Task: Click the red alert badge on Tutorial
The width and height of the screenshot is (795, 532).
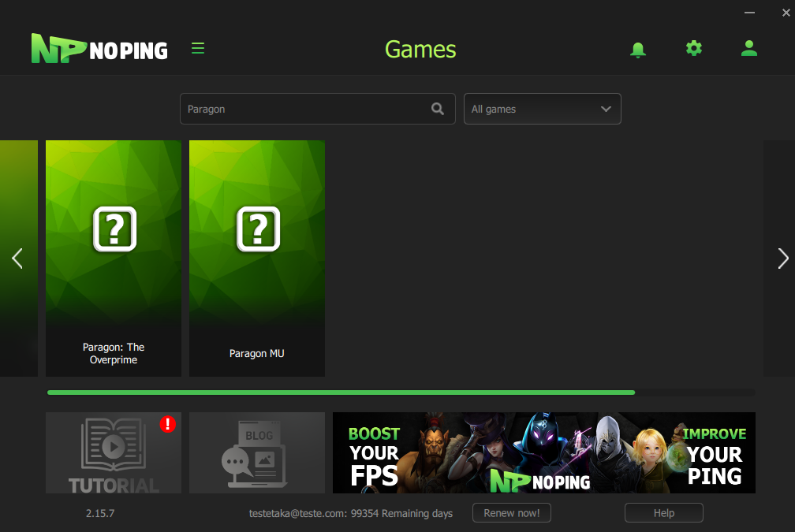Action: (168, 423)
